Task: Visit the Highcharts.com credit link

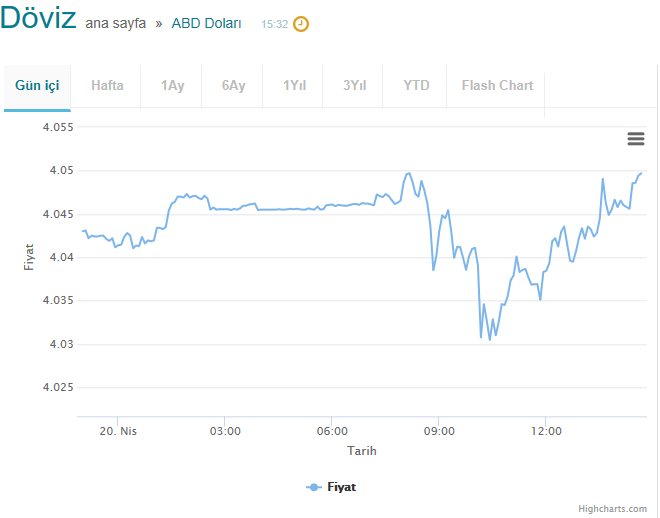Action: pos(612,509)
